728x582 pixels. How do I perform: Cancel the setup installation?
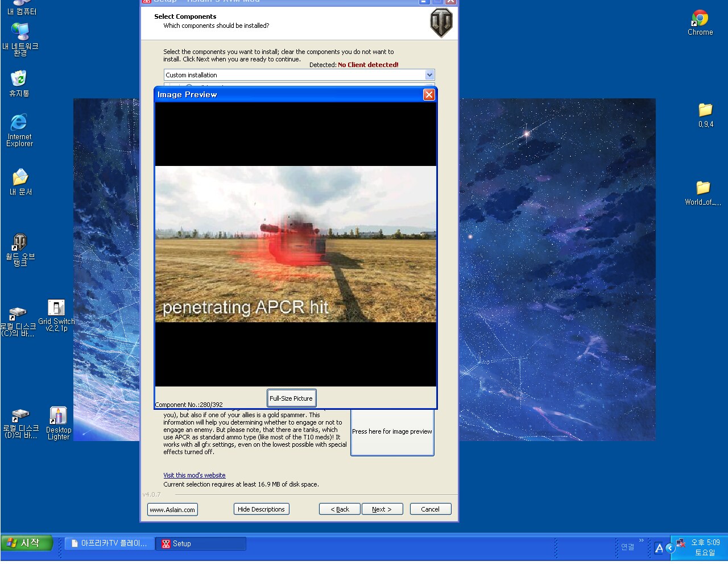(x=430, y=509)
